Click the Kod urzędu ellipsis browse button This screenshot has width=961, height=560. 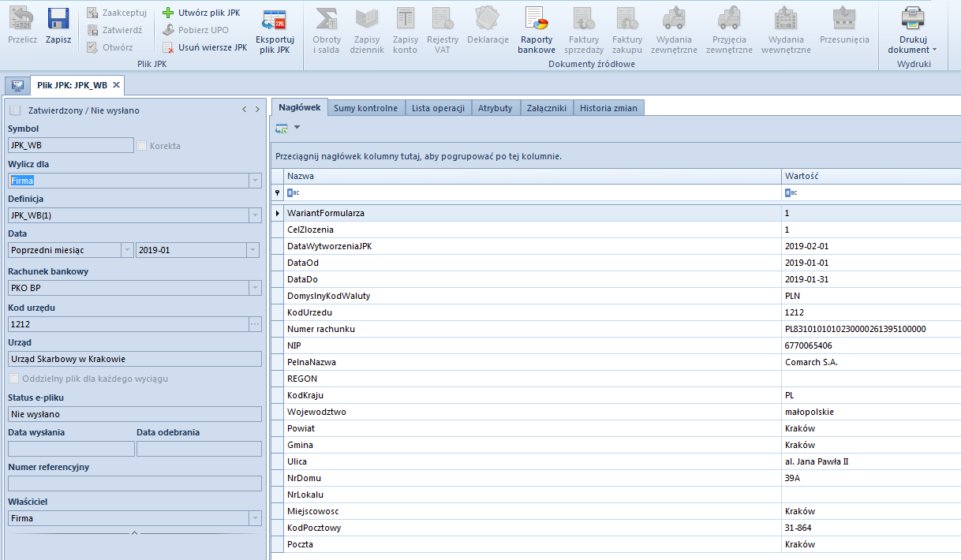[255, 324]
